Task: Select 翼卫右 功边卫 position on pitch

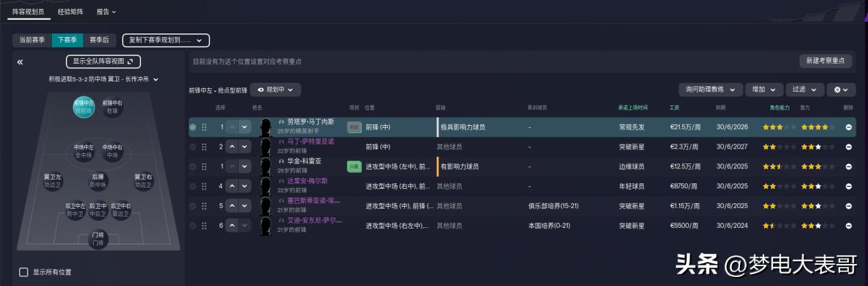Action: (143, 181)
